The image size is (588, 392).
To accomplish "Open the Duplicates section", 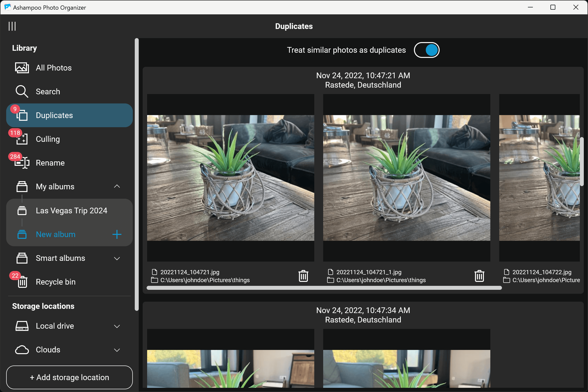I will (x=54, y=115).
